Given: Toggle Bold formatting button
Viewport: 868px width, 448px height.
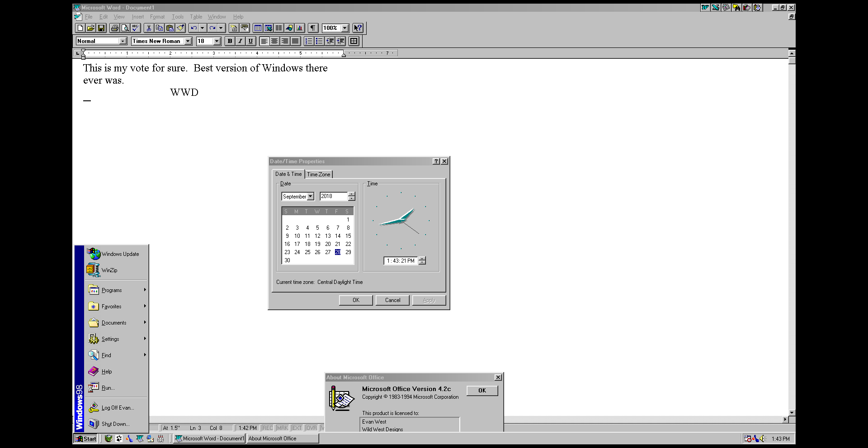Looking at the screenshot, I should pyautogui.click(x=230, y=41).
